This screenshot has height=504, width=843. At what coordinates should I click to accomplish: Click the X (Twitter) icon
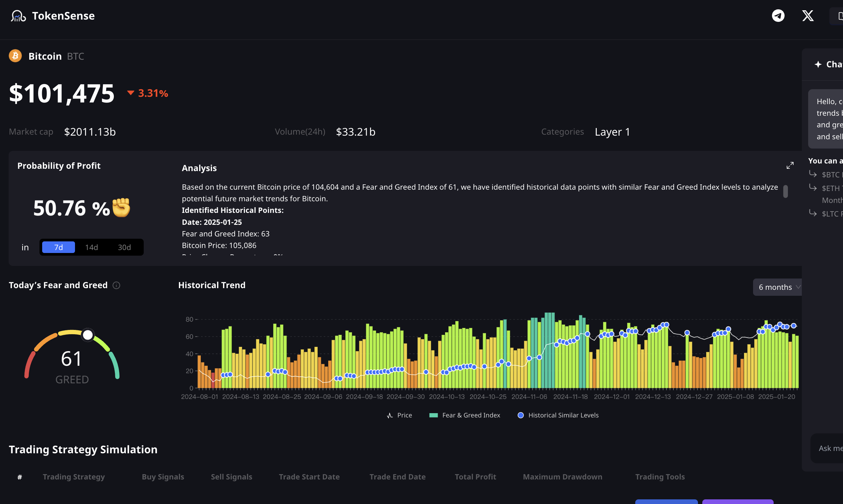(x=807, y=16)
